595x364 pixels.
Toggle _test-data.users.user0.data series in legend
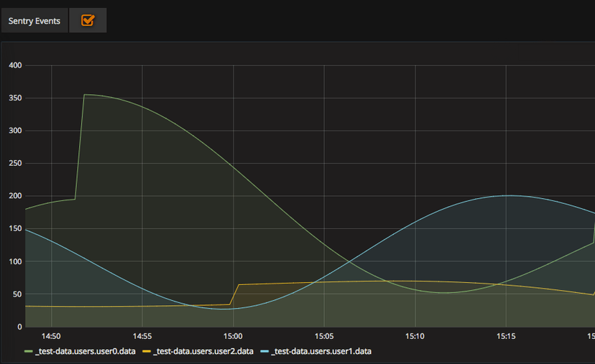click(x=86, y=351)
